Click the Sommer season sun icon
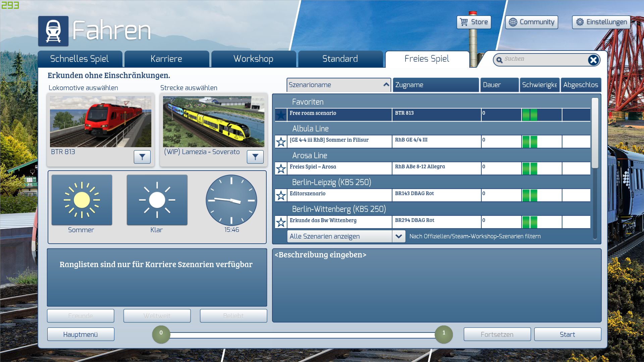This screenshot has height=362, width=644. point(82,200)
